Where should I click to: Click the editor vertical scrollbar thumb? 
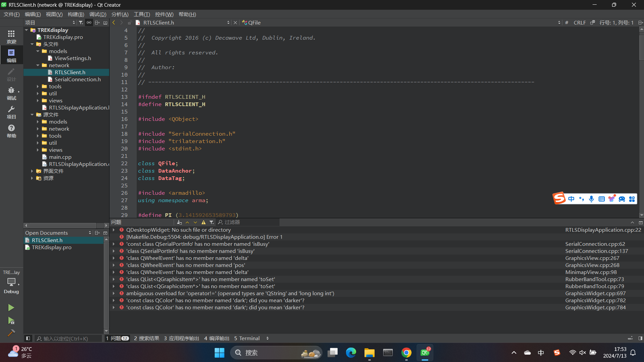(641, 47)
